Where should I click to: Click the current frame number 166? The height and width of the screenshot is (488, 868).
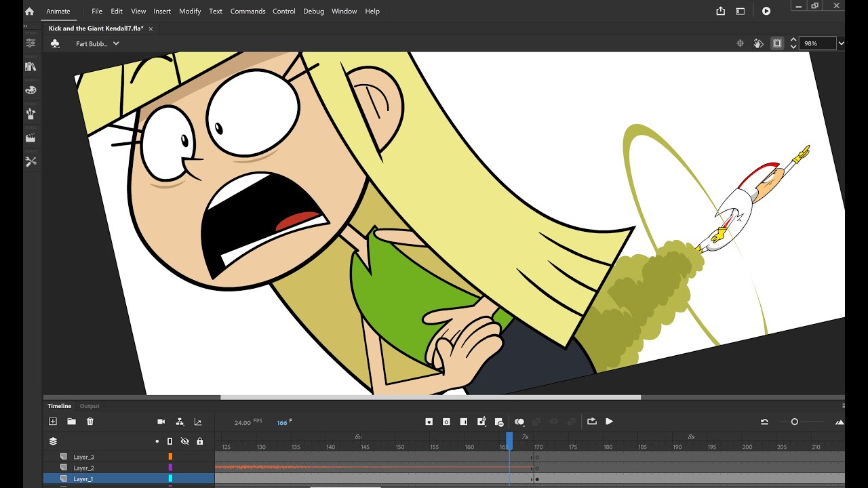[x=282, y=422]
